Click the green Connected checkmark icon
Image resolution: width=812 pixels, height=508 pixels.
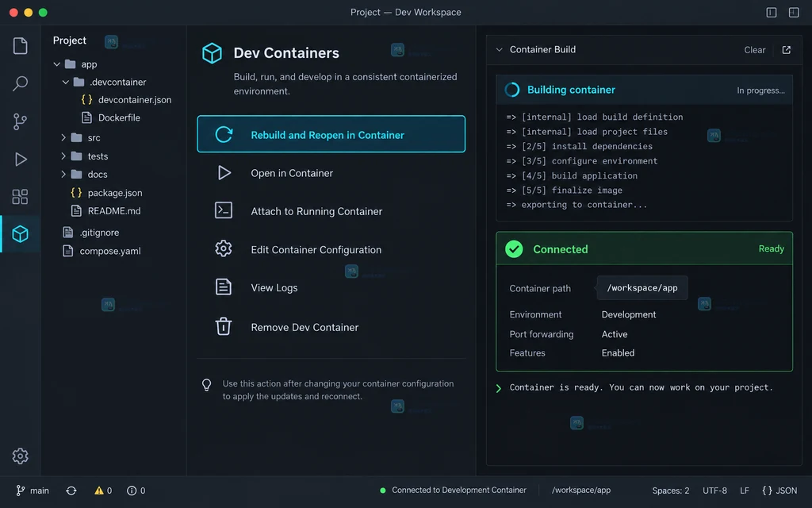click(514, 248)
